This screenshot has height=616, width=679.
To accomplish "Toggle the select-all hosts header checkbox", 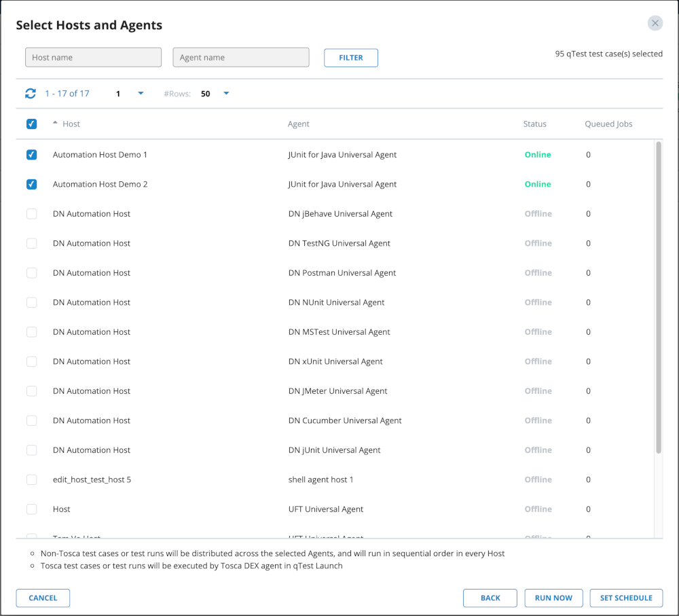I will 31,124.
